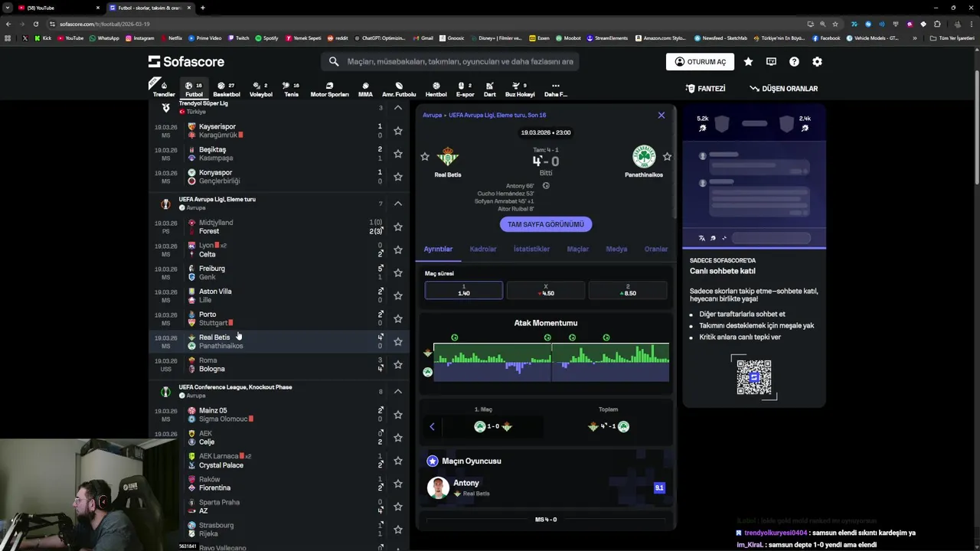Click the Tam Sayfa Görünümü button
The height and width of the screenshot is (551, 980).
[x=546, y=224]
